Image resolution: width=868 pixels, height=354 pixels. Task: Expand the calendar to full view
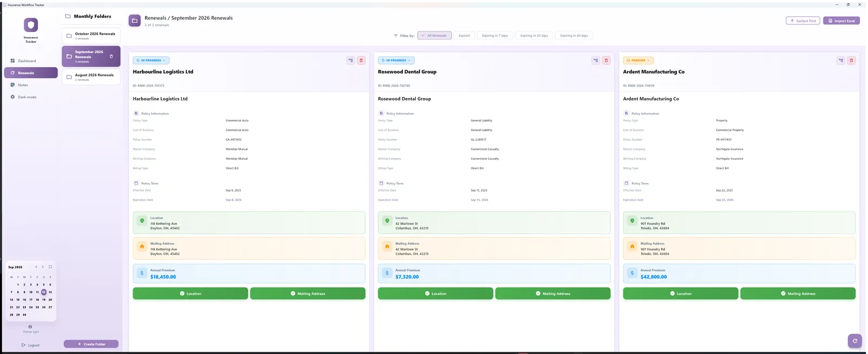pyautogui.click(x=50, y=267)
